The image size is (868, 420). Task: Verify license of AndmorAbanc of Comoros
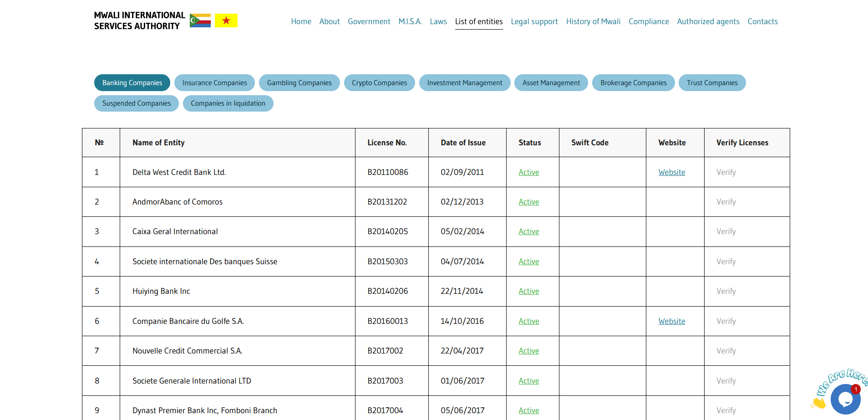[x=726, y=202]
